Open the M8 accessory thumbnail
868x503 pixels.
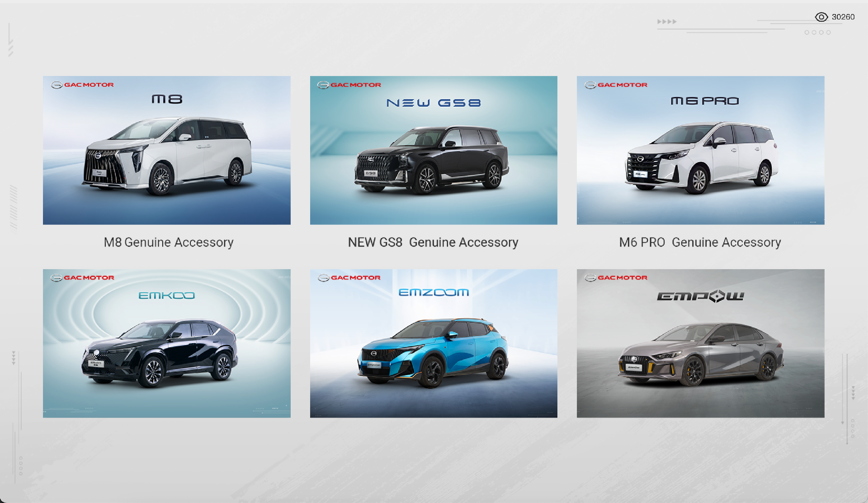coord(166,150)
